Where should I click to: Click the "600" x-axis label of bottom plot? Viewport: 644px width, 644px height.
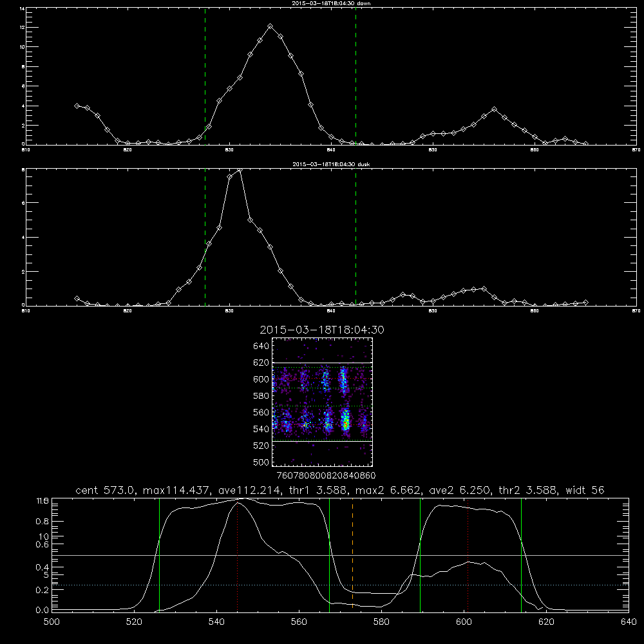(x=464, y=622)
